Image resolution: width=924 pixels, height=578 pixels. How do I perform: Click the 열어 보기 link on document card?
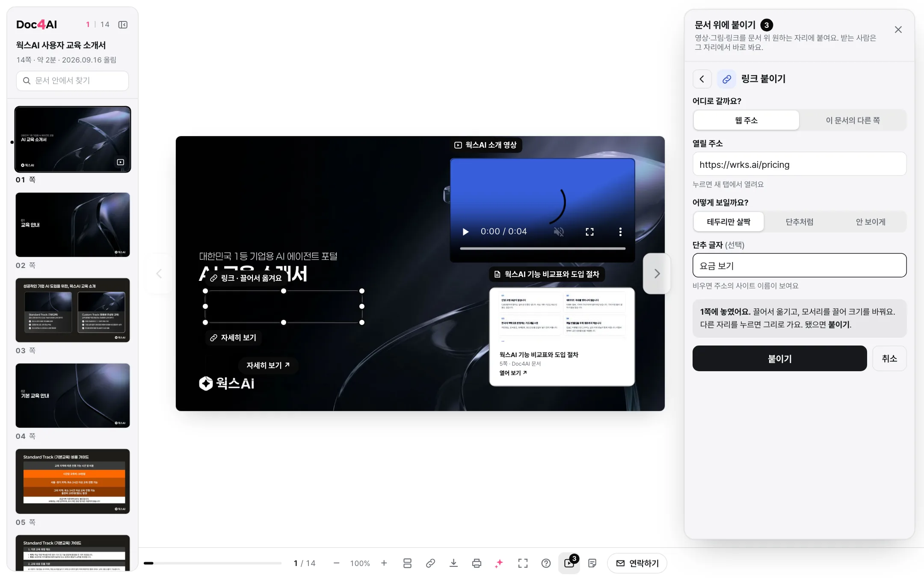point(513,373)
